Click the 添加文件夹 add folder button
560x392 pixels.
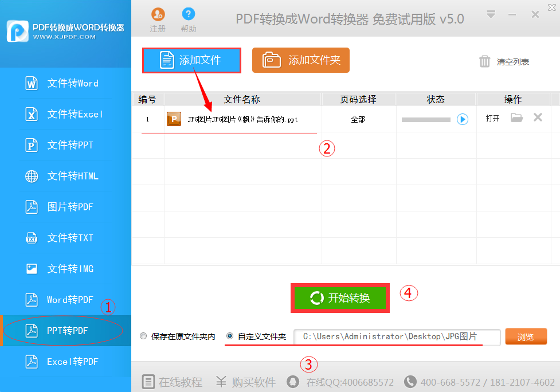click(301, 60)
